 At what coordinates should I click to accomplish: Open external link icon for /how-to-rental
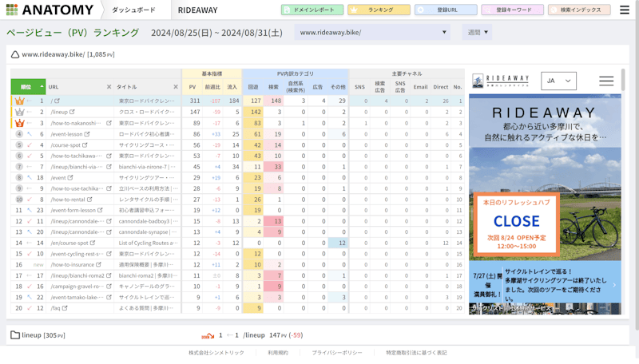[89, 200]
